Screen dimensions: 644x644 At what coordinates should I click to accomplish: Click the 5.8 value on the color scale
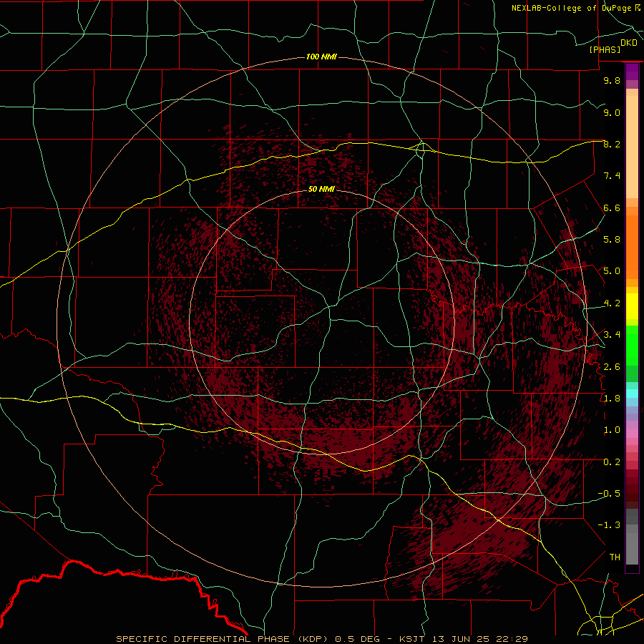click(x=612, y=240)
